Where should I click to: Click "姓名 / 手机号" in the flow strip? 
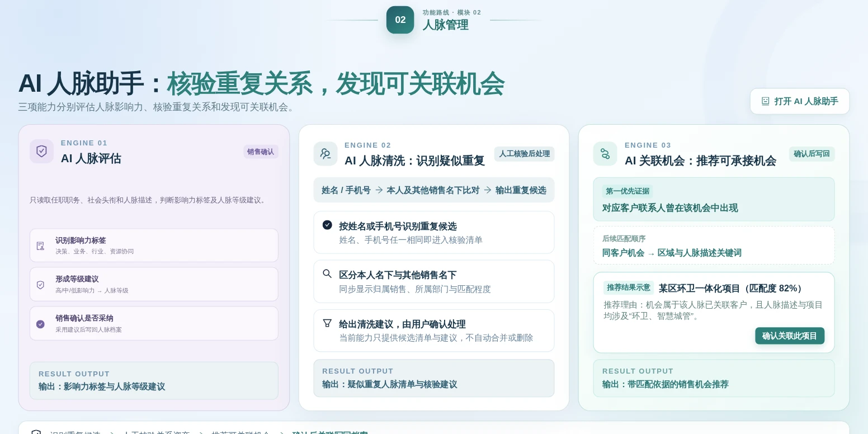point(346,190)
